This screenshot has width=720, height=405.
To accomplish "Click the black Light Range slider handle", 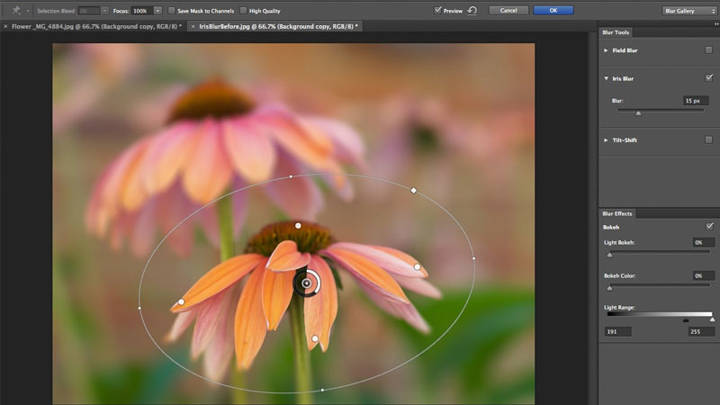I will 686,320.
